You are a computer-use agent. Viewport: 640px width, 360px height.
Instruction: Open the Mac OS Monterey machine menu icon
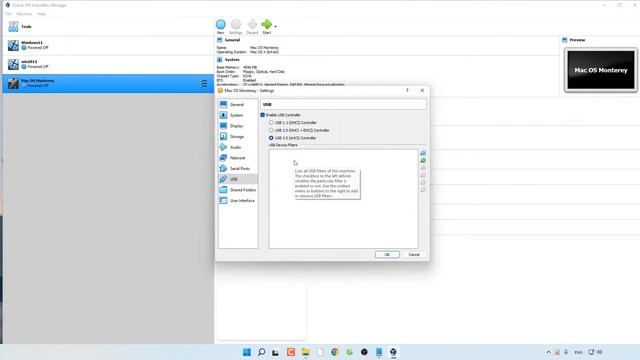203,84
